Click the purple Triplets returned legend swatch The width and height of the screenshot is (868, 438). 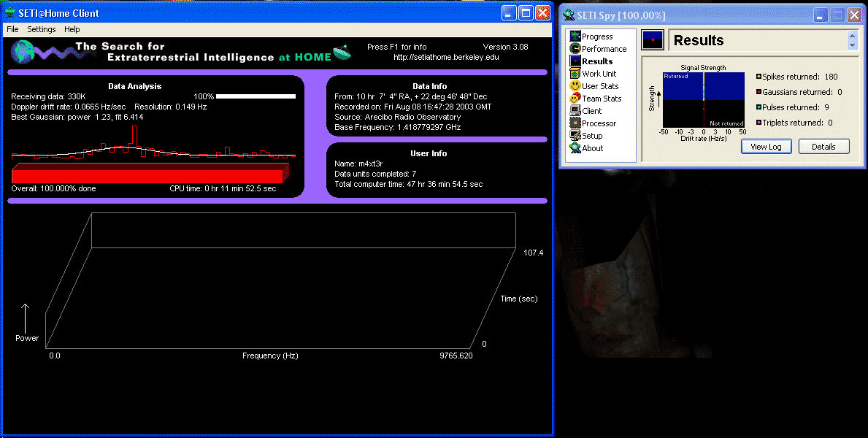[x=759, y=123]
